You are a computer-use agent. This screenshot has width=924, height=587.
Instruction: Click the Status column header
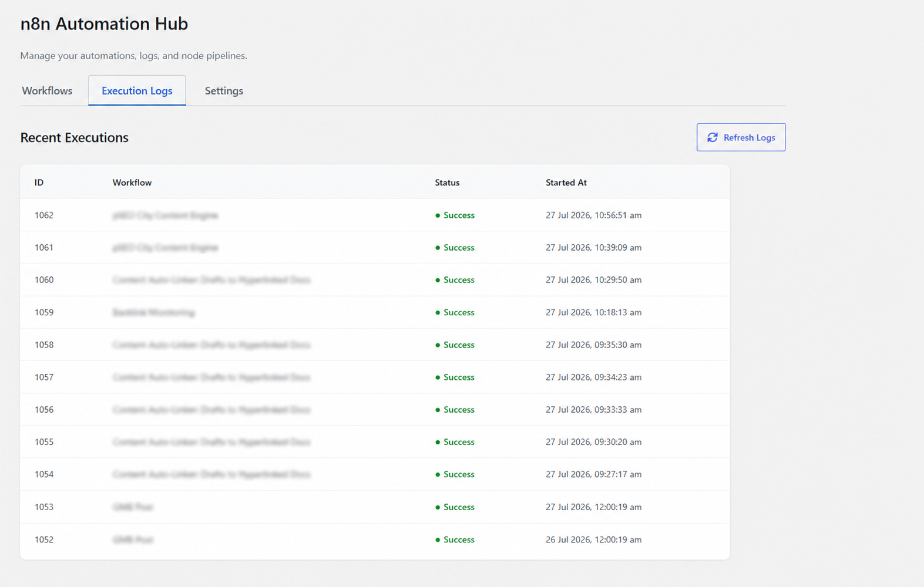447,183
